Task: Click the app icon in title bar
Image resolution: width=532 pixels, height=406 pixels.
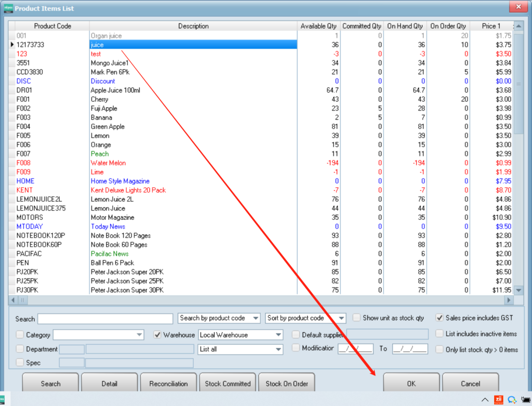Action: (x=7, y=8)
